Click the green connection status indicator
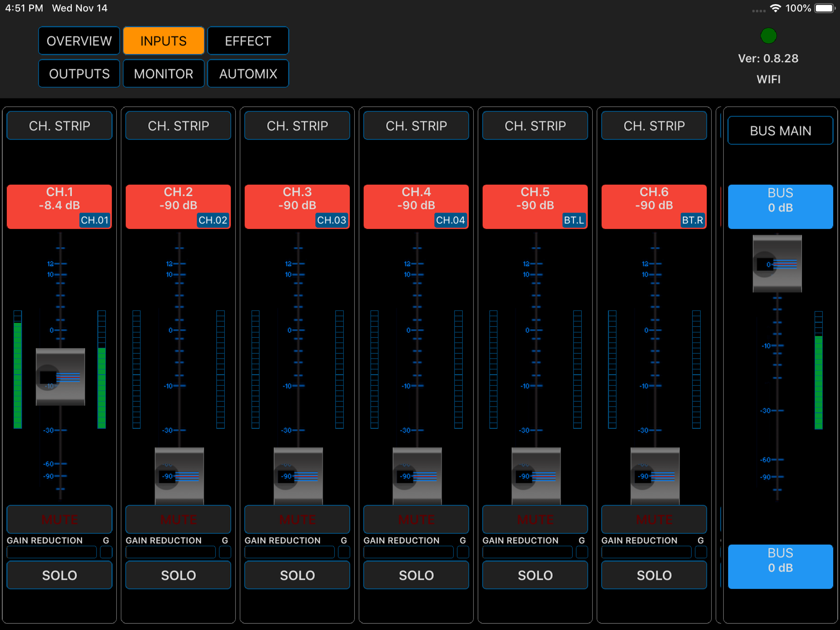Viewport: 840px width, 630px height. (768, 36)
